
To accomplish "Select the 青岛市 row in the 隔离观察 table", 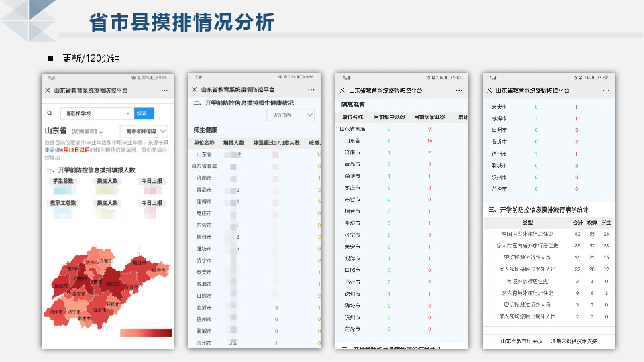I will 402,164.
